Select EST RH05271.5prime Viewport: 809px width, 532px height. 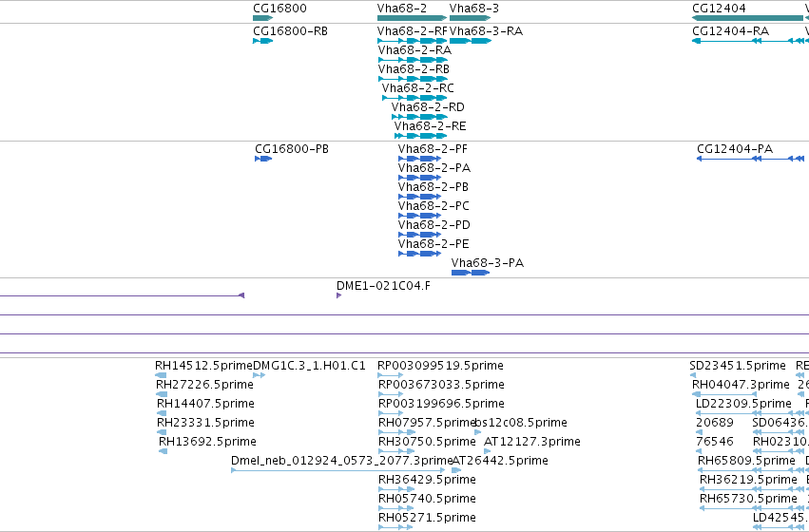click(x=427, y=518)
